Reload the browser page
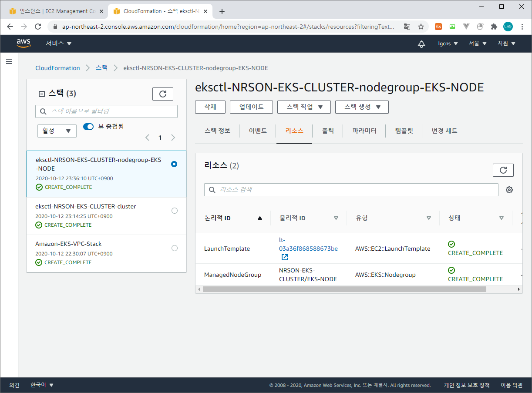This screenshot has height=393, width=532. click(38, 27)
